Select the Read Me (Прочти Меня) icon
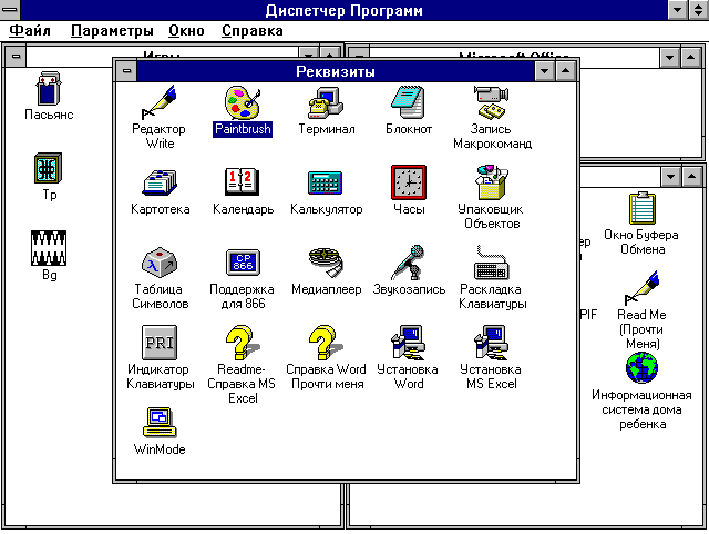Image resolution: width=709 pixels, height=534 pixels. click(x=642, y=288)
